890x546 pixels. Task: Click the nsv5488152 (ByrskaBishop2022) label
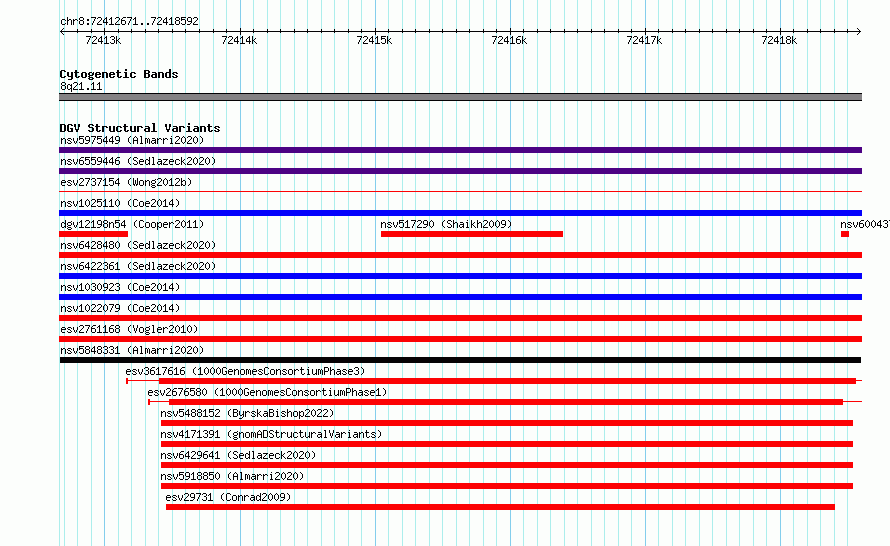point(247,413)
